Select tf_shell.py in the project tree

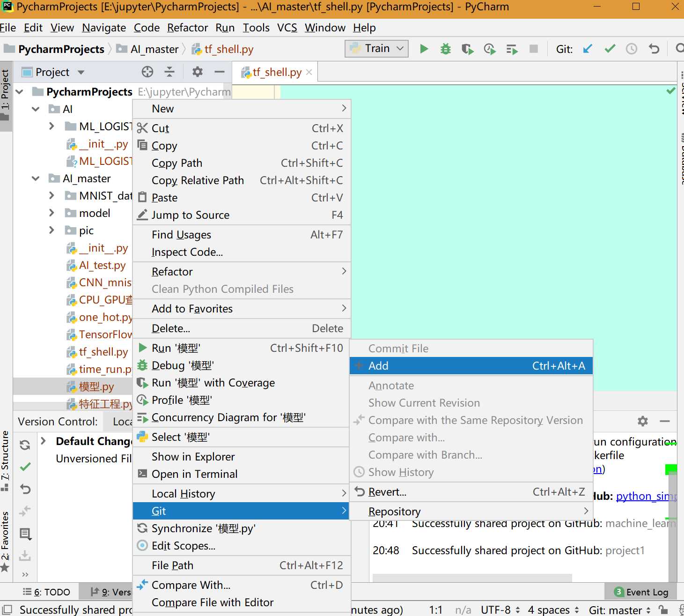[97, 352]
